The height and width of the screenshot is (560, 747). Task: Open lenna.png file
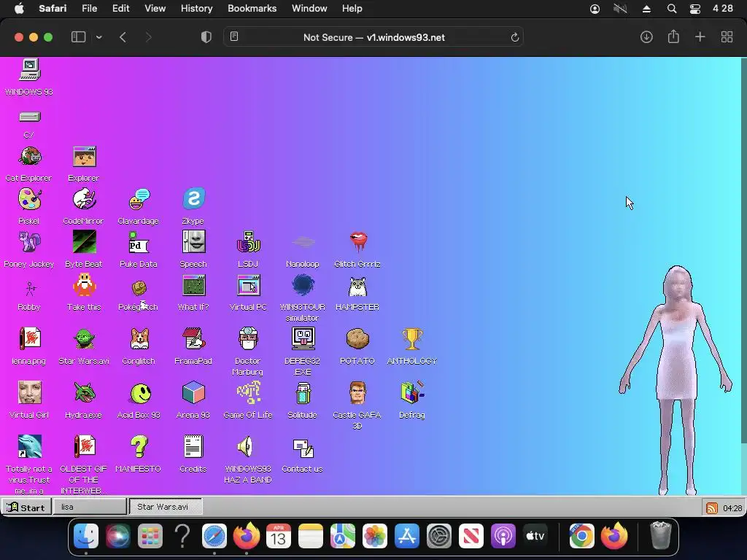coord(29,339)
